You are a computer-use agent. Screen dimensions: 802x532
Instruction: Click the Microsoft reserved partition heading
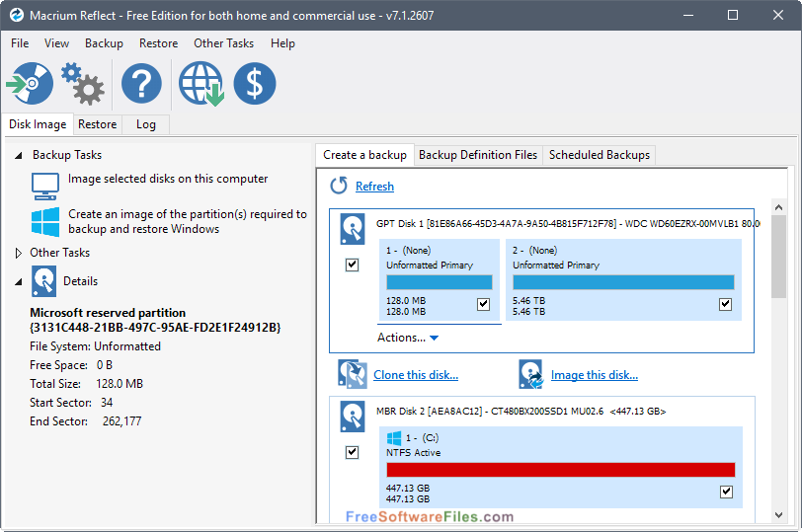pos(108,313)
